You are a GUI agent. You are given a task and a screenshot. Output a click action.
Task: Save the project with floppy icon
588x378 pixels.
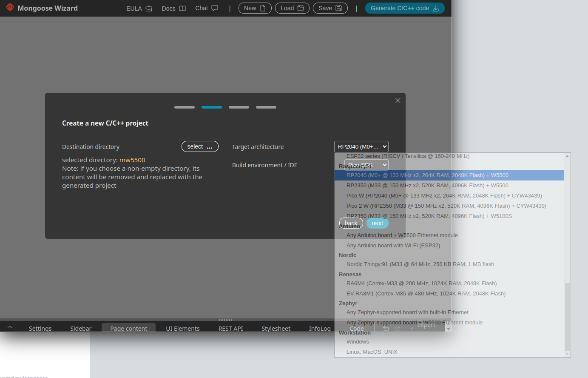[330, 8]
